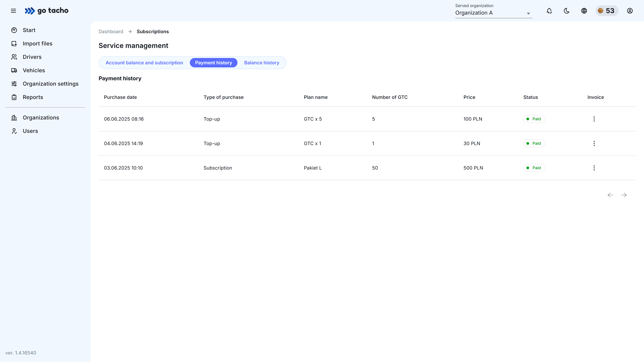Open the Organizations sidebar icon

[14, 117]
